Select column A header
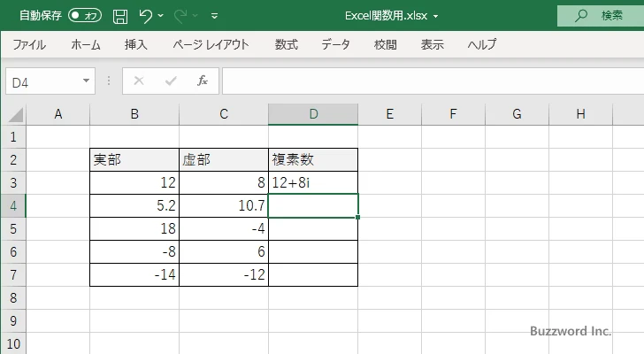644x354 pixels. pyautogui.click(x=57, y=114)
